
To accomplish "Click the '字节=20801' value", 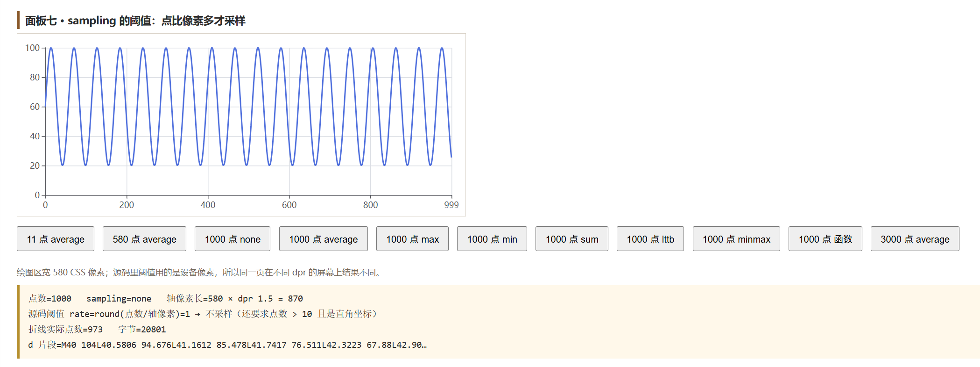I will [142, 329].
